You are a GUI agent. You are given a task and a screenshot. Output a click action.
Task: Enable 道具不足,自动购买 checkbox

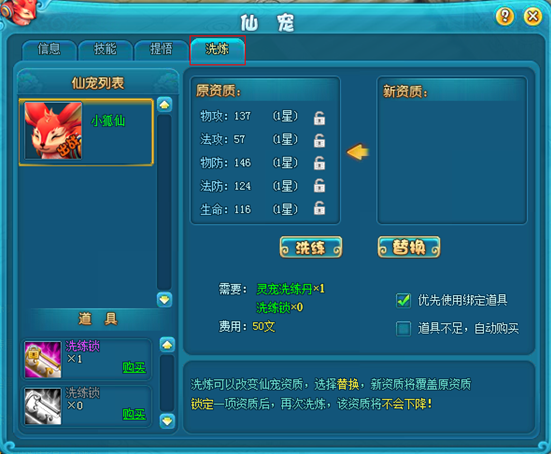point(403,329)
